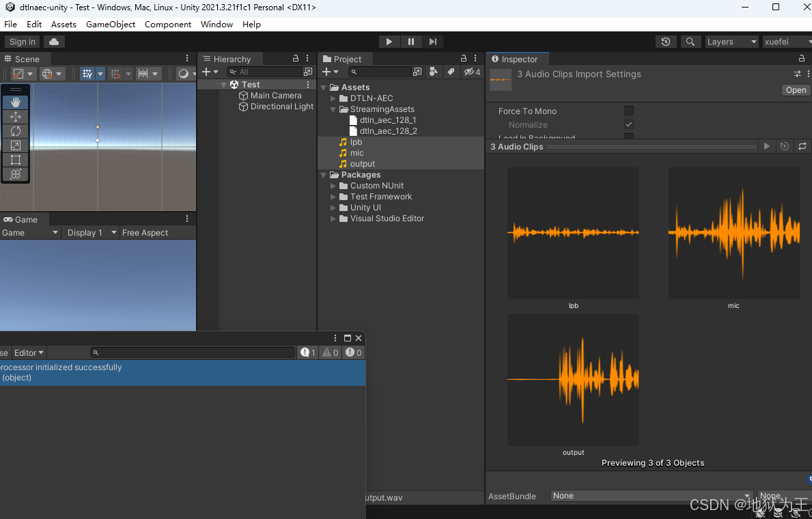This screenshot has height=519, width=812.
Task: Start Play mode in the editor
Action: (389, 42)
